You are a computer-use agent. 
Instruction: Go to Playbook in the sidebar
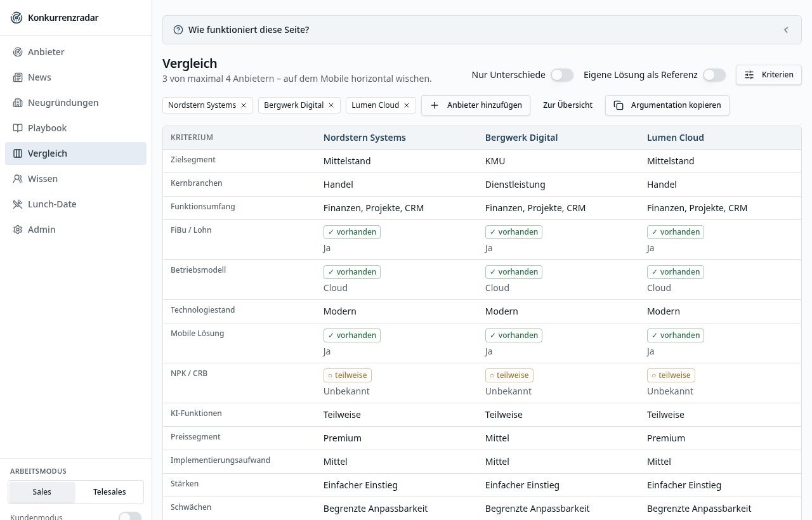(x=75, y=128)
